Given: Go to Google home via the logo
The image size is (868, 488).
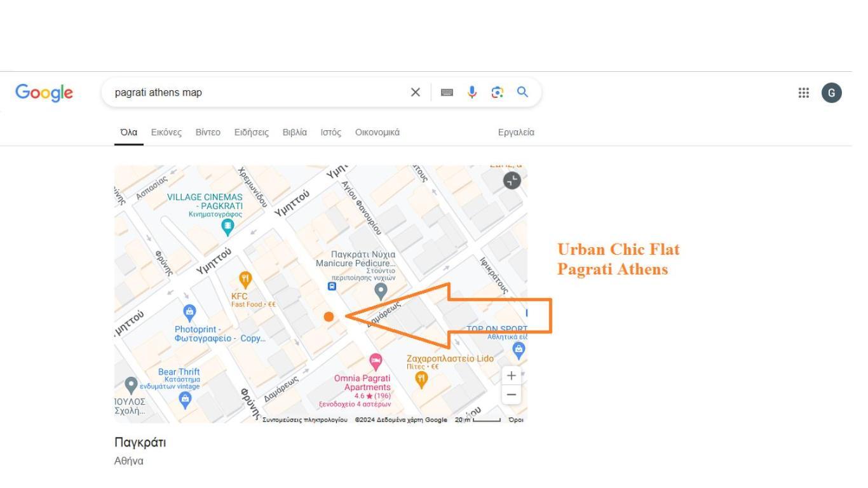Looking at the screenshot, I should point(44,93).
